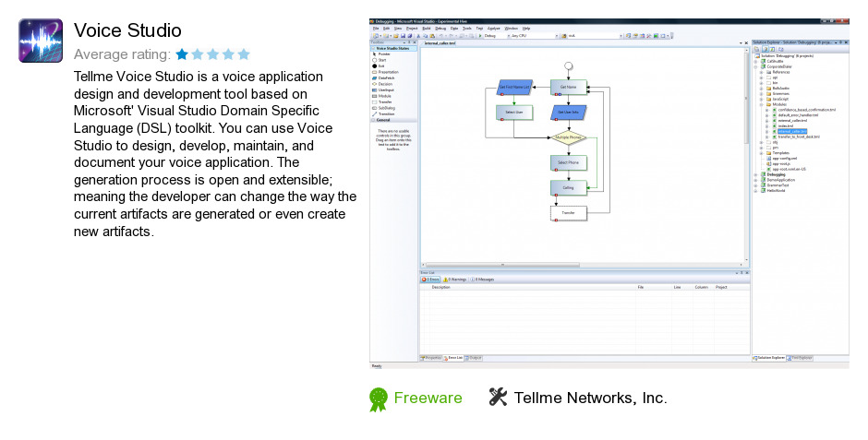Screen dimensions: 868x440
Task: Click the first rating star
Action: pyautogui.click(x=182, y=54)
